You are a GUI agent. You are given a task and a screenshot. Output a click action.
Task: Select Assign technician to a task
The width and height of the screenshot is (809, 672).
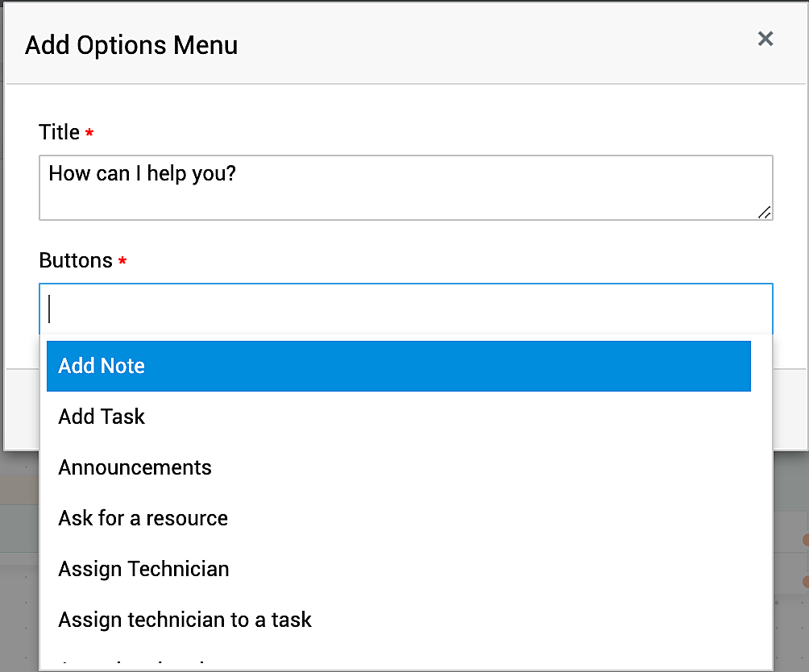pyautogui.click(x=398, y=620)
